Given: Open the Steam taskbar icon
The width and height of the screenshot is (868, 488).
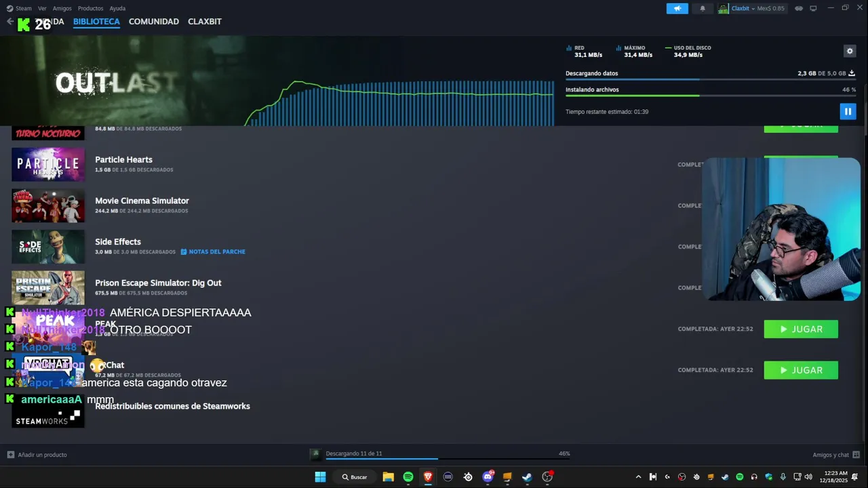Looking at the screenshot, I should [527, 477].
